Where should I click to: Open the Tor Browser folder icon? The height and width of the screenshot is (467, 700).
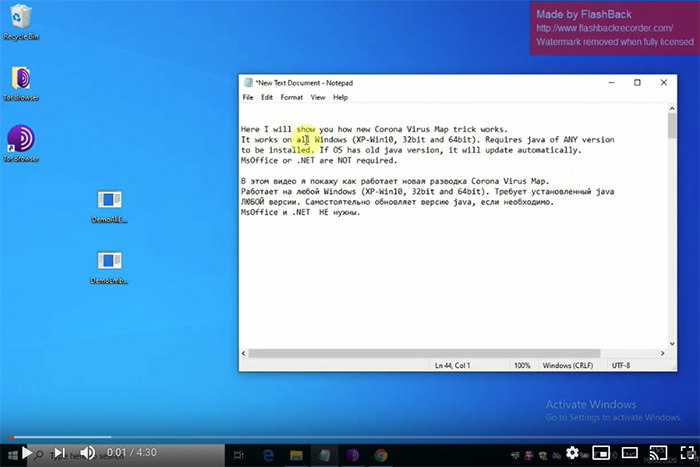pos(21,84)
